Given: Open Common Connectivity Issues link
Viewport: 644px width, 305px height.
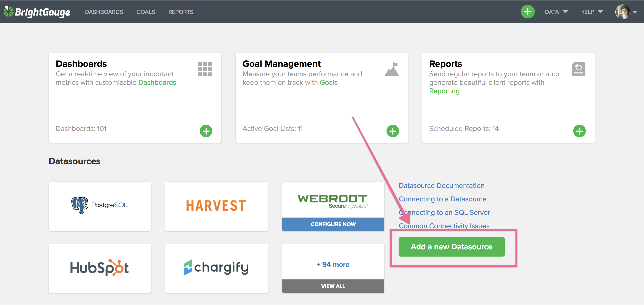Looking at the screenshot, I should (x=444, y=226).
